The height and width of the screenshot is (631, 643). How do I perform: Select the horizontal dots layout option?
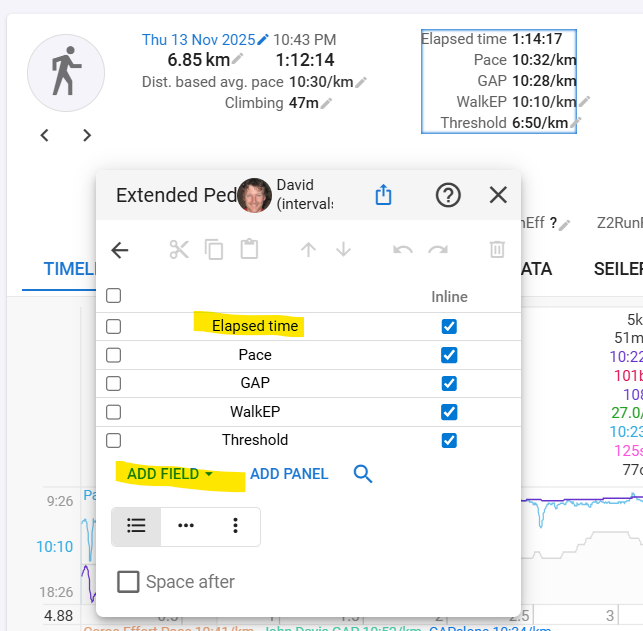coord(186,526)
